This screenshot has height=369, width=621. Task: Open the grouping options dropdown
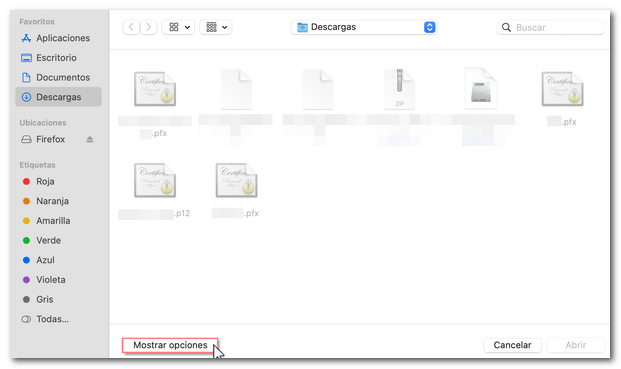tap(216, 27)
